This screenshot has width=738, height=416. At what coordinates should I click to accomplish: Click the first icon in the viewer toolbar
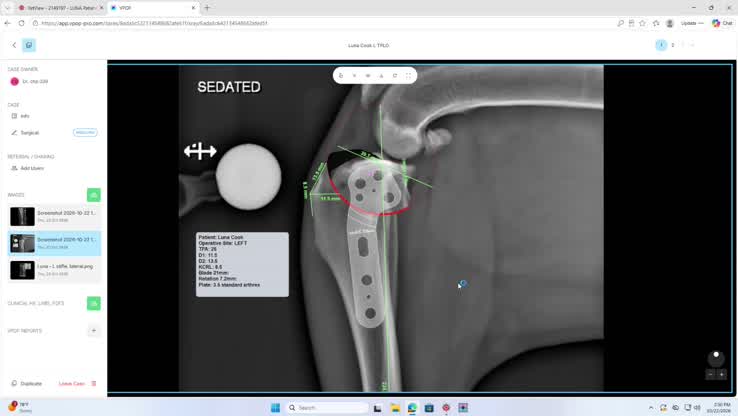341,75
